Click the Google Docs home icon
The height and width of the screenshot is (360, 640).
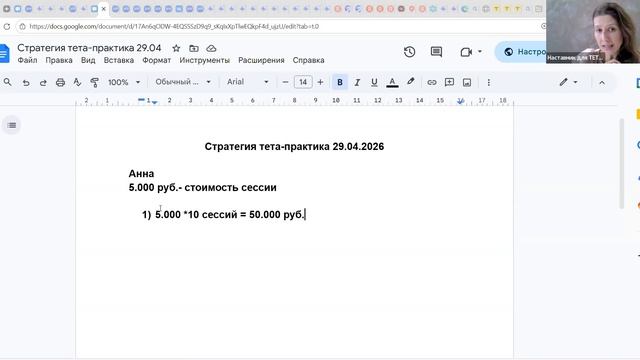[4, 53]
